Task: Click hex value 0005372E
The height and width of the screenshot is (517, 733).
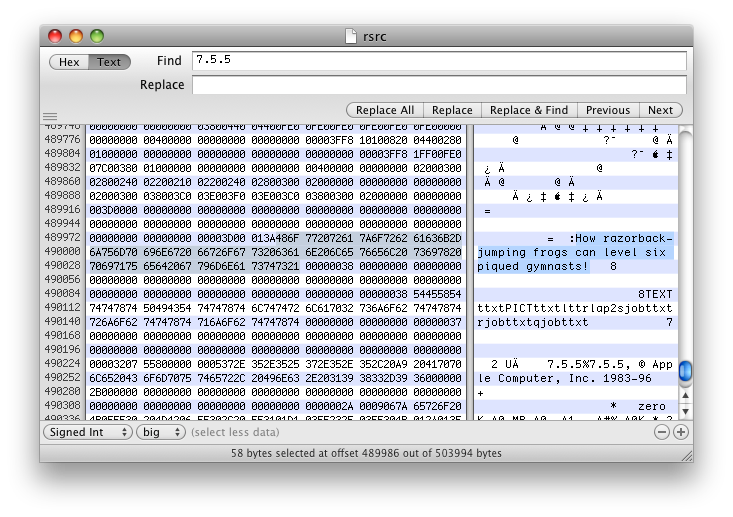Action: (221, 364)
